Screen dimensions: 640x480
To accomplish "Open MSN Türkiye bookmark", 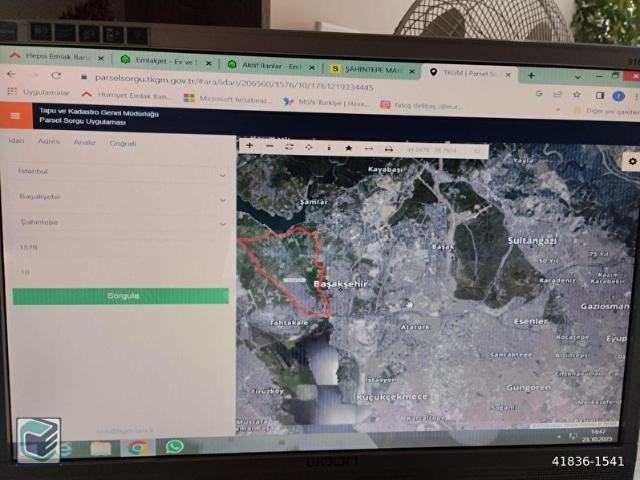I will pos(325,102).
